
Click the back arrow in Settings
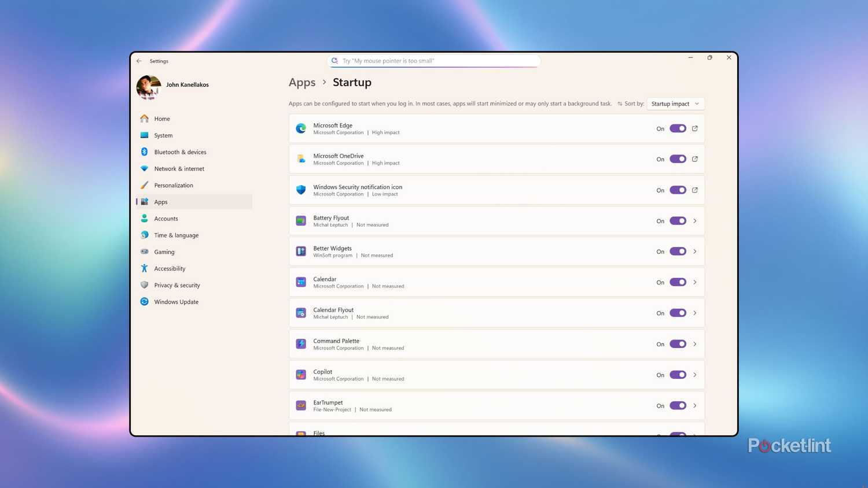pyautogui.click(x=139, y=61)
